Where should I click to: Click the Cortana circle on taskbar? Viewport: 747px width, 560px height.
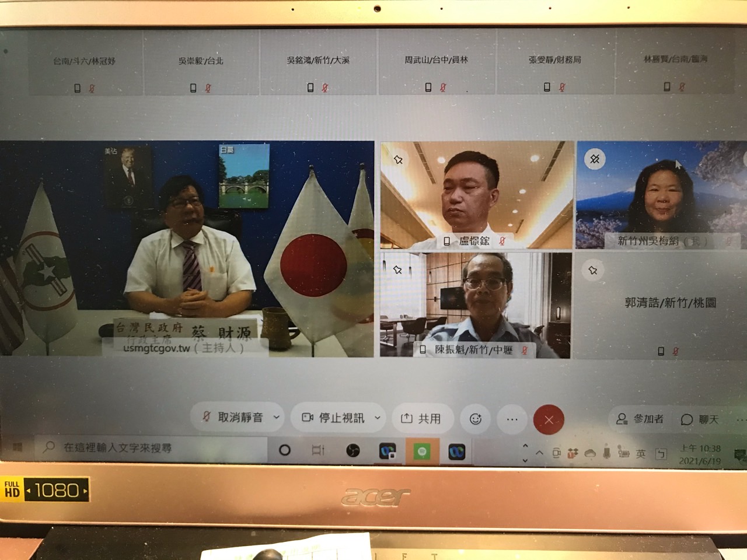(x=285, y=450)
